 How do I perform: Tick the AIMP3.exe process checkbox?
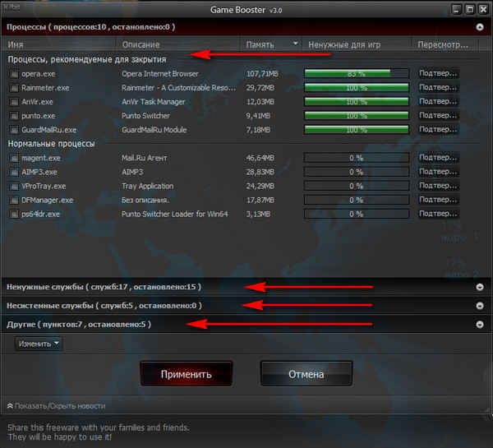(x=14, y=172)
